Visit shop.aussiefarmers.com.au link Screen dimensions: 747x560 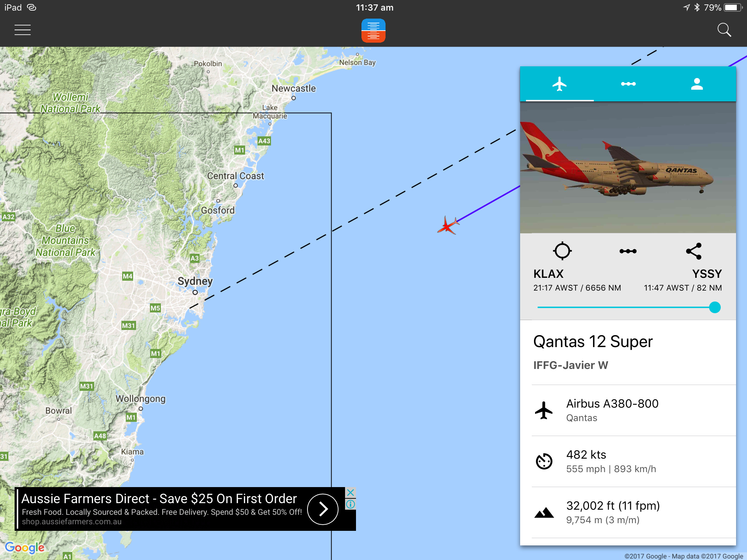point(71,522)
